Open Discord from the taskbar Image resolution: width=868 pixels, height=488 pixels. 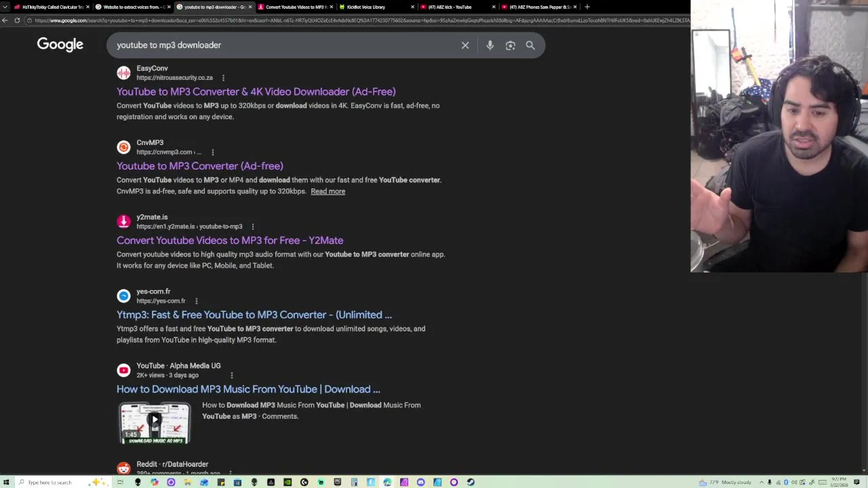[x=420, y=482]
